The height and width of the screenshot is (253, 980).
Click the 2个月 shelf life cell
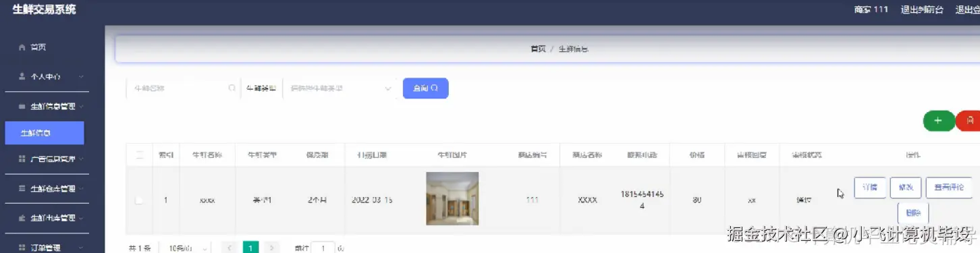point(317,200)
